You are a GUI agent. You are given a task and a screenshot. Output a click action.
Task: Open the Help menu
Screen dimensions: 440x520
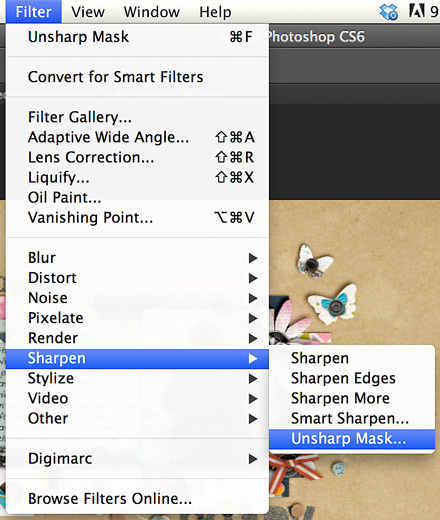(215, 12)
